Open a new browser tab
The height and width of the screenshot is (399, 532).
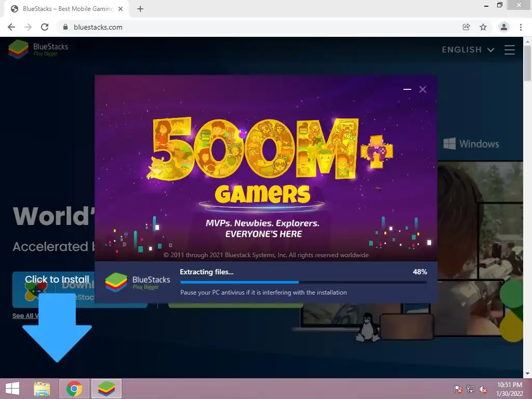(x=140, y=9)
